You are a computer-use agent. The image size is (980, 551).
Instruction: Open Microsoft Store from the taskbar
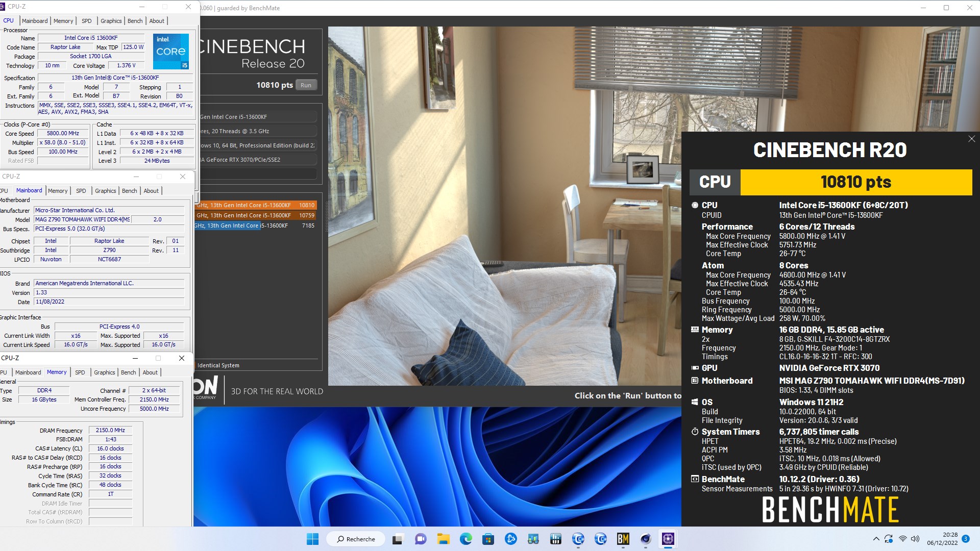click(x=488, y=539)
